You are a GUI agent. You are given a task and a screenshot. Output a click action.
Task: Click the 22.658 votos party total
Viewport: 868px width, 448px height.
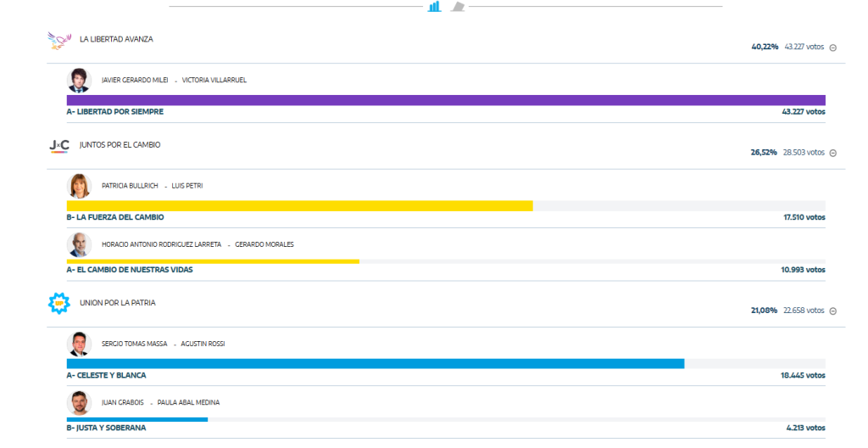pyautogui.click(x=804, y=311)
